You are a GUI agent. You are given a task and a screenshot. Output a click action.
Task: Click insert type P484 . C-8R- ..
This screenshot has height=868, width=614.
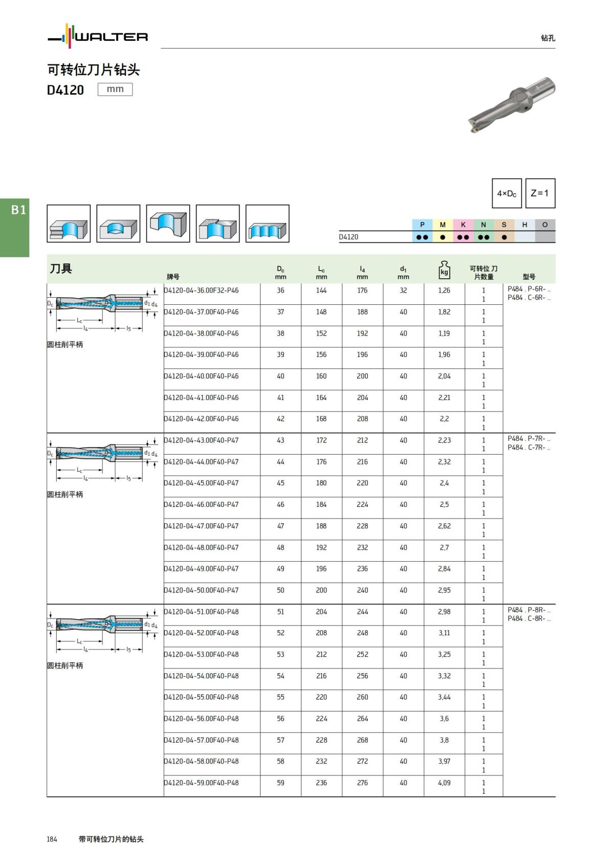point(529,619)
